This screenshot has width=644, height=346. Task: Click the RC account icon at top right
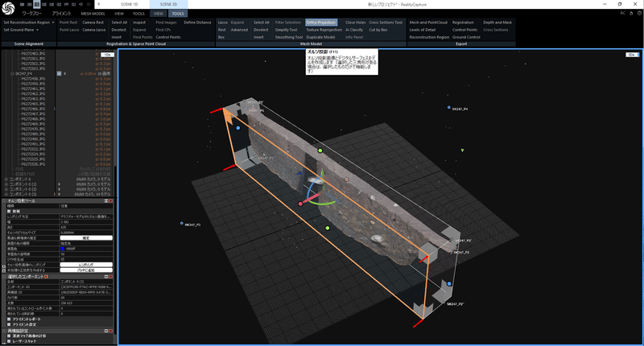[622, 13]
